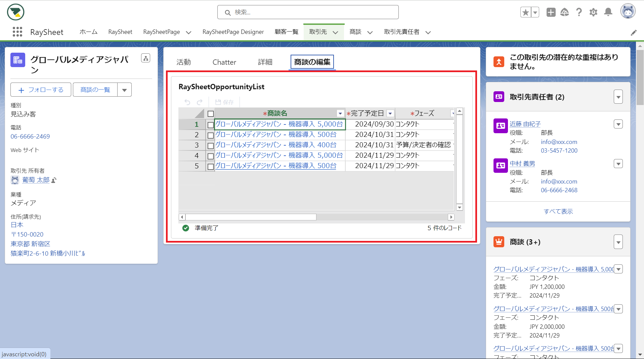Open the help question mark icon
Image resolution: width=644 pixels, height=359 pixels.
coord(579,12)
